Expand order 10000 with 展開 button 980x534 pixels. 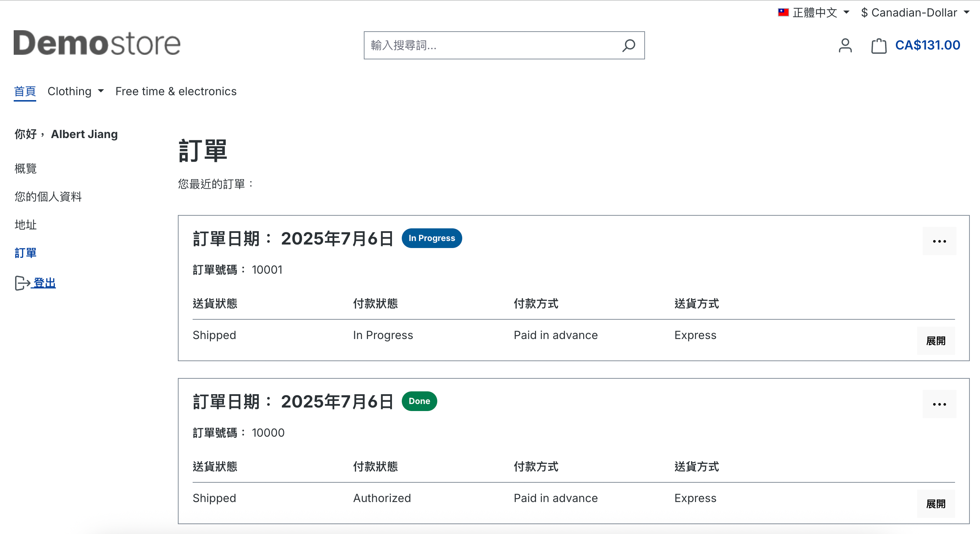(936, 504)
